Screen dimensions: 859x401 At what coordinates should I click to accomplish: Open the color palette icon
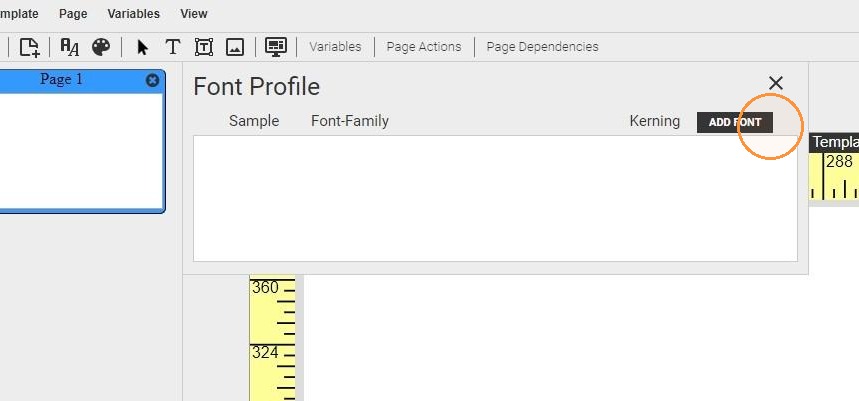coord(101,47)
